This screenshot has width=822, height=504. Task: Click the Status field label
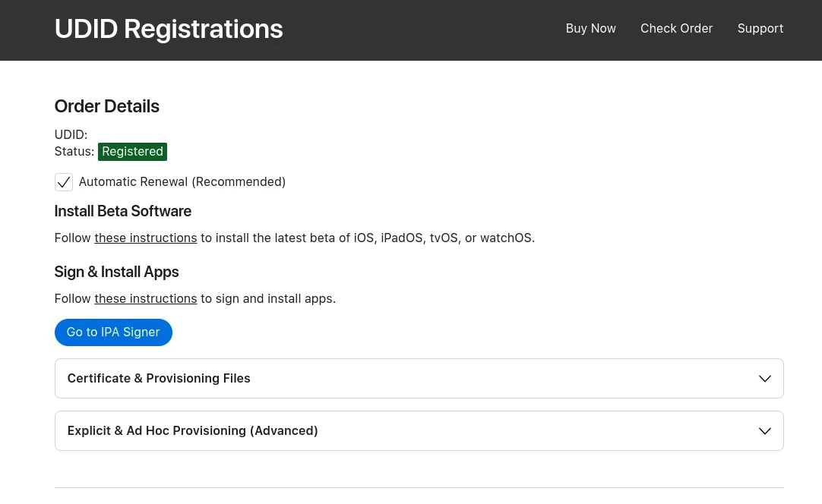(x=74, y=152)
